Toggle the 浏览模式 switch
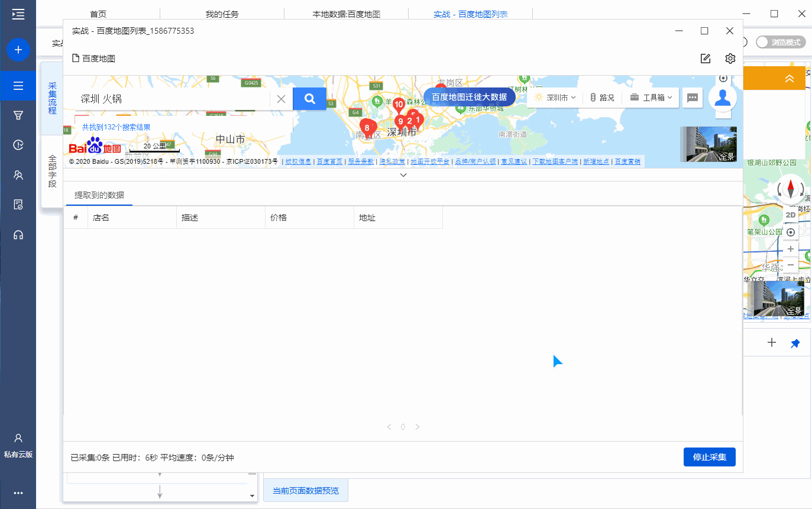 pyautogui.click(x=781, y=42)
